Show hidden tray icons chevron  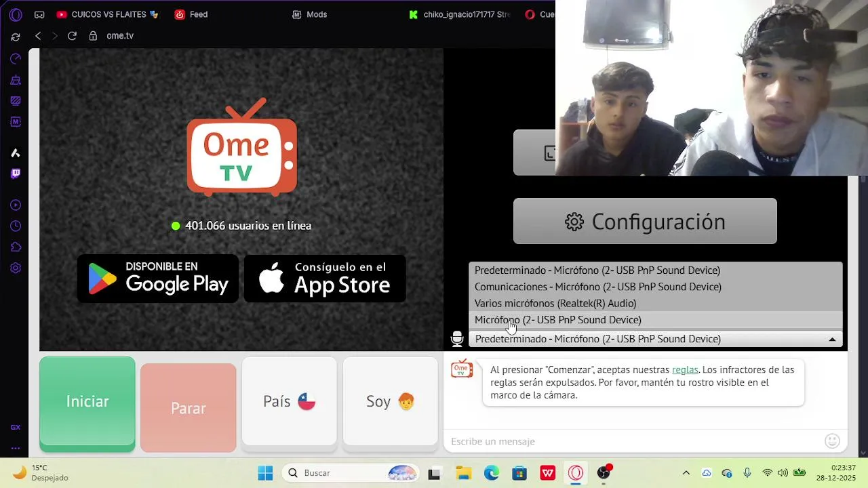click(x=686, y=473)
